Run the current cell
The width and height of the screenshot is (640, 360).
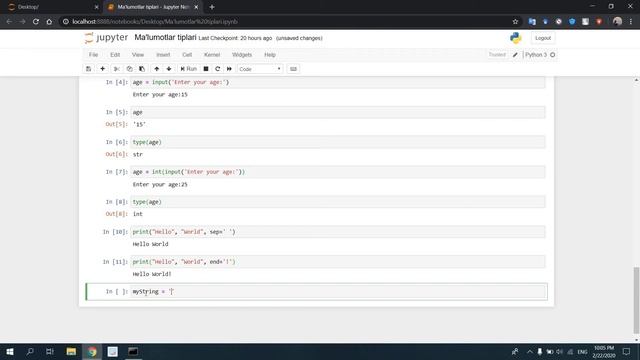(x=189, y=69)
